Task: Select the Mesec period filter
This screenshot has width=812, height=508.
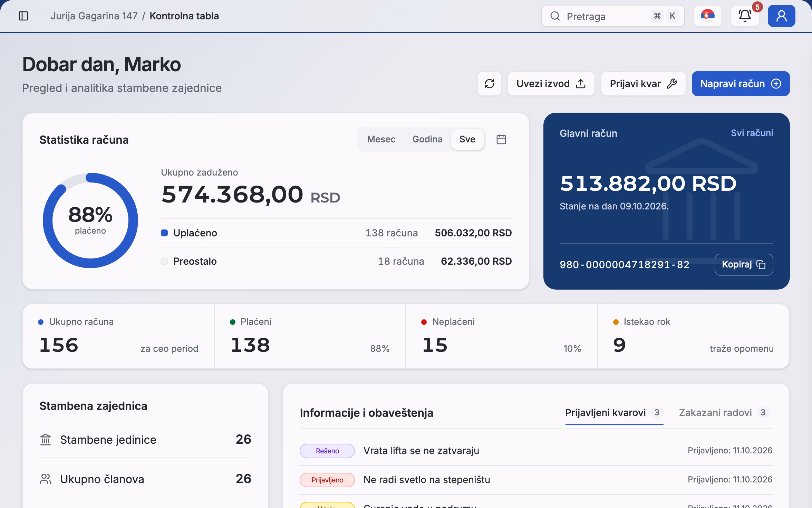Action: (x=381, y=139)
